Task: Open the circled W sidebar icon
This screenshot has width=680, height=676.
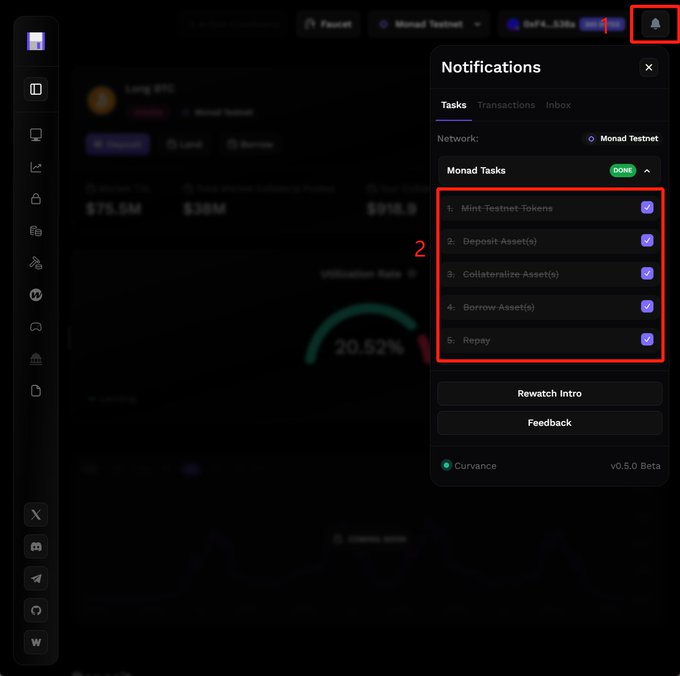Action: click(x=36, y=295)
